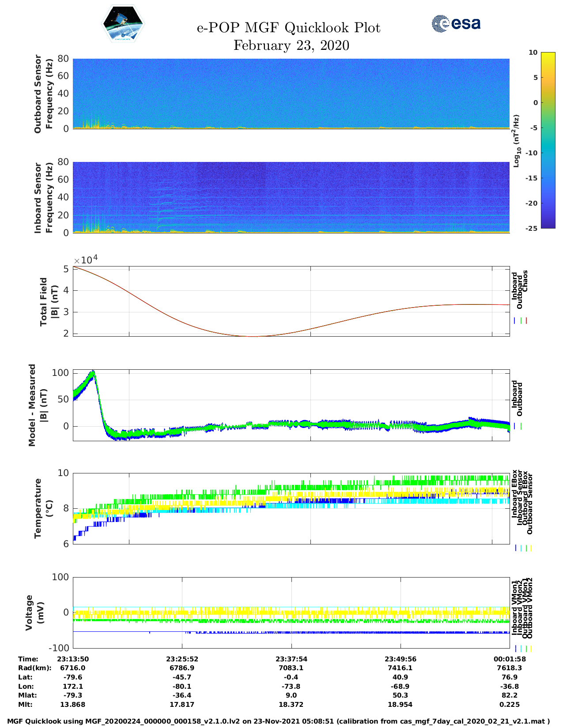Click the CASSIOPE hexagon satellite logo
Viewport: 563px width, 728px height.
[x=123, y=24]
